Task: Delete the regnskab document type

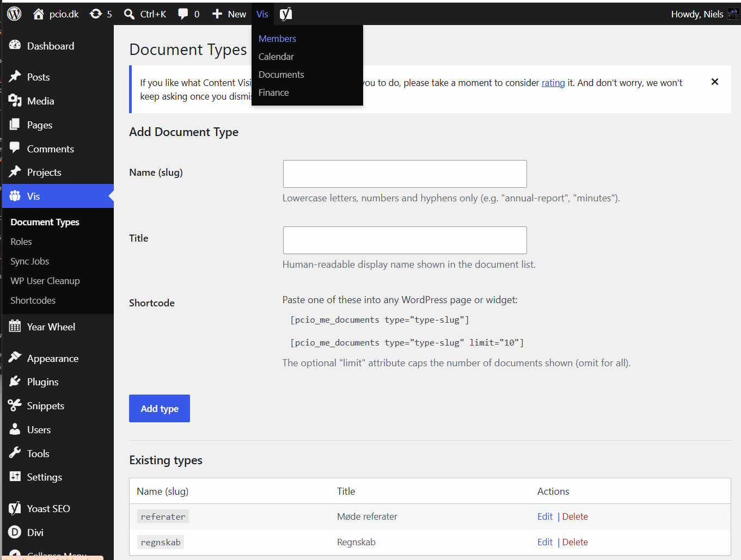Action: (x=575, y=542)
